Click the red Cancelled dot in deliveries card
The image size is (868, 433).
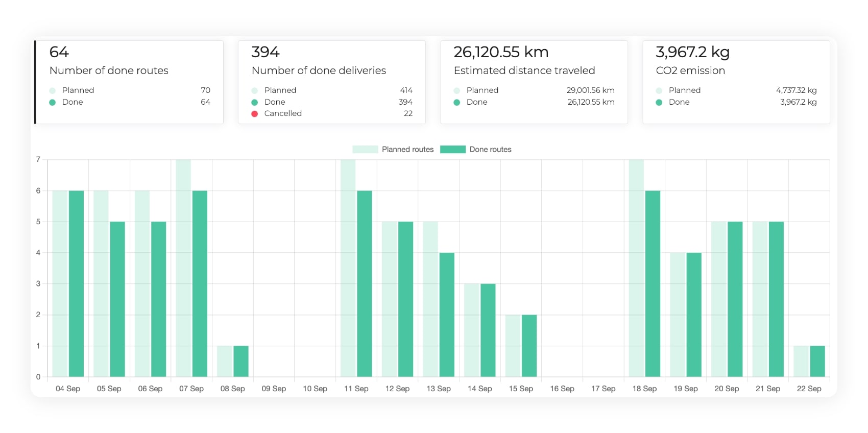tap(254, 114)
